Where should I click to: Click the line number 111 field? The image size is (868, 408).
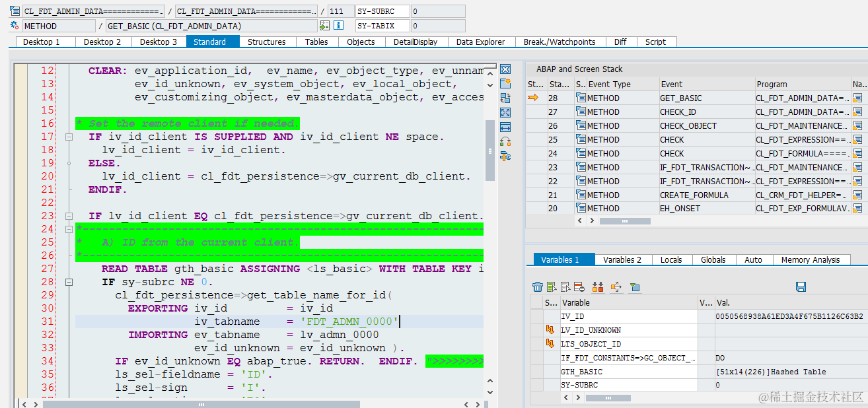(340, 11)
